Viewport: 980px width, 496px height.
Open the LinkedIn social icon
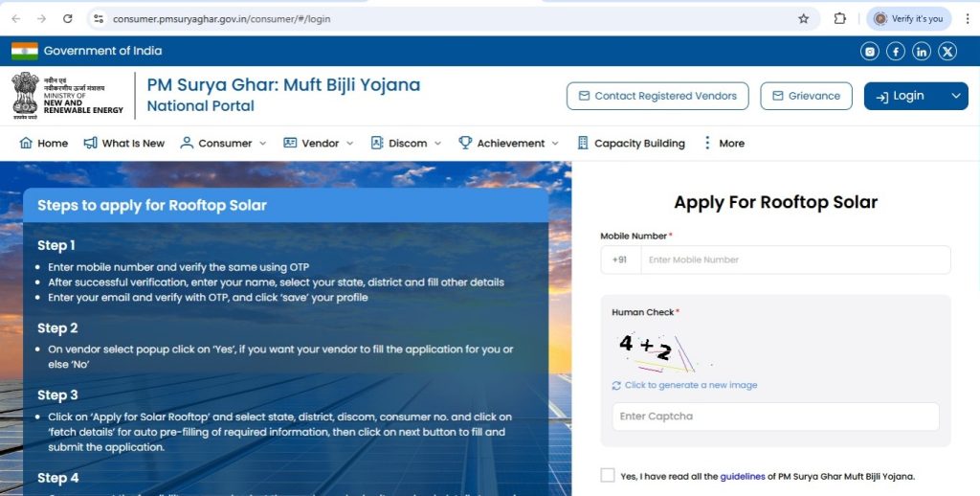922,52
